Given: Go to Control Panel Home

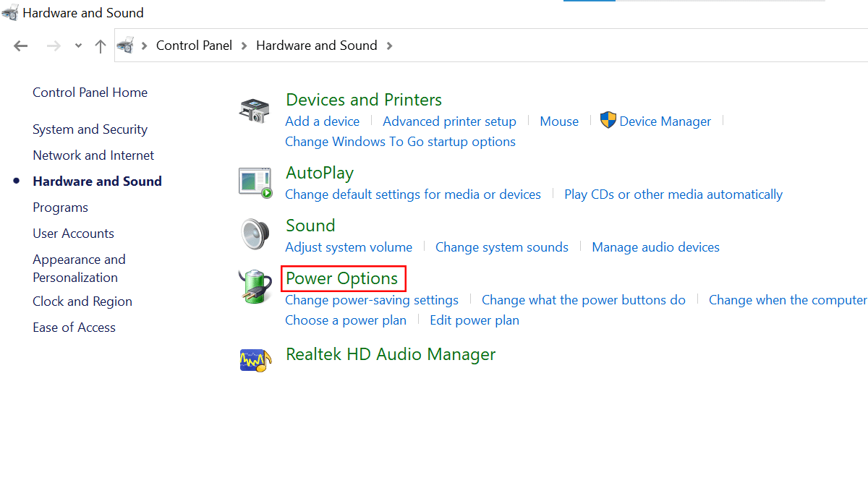Looking at the screenshot, I should [x=90, y=93].
